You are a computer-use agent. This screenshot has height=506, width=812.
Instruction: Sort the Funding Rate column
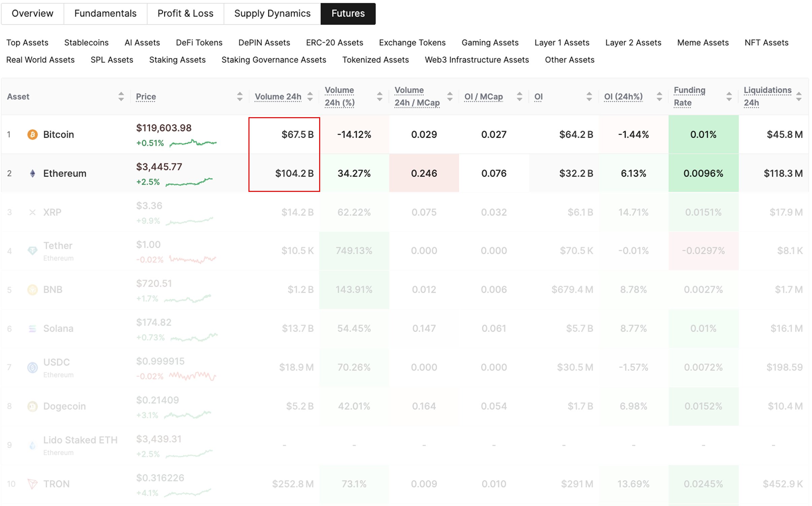tap(729, 97)
